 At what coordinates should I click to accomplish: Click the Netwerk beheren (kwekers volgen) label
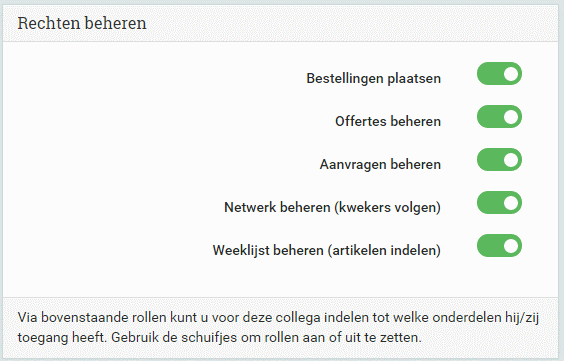[332, 207]
